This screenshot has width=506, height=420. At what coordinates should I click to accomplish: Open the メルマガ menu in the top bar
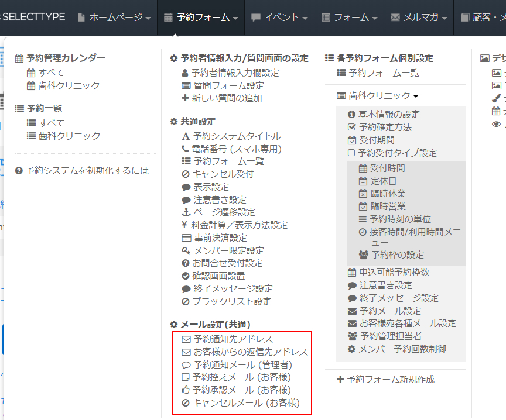(x=419, y=18)
